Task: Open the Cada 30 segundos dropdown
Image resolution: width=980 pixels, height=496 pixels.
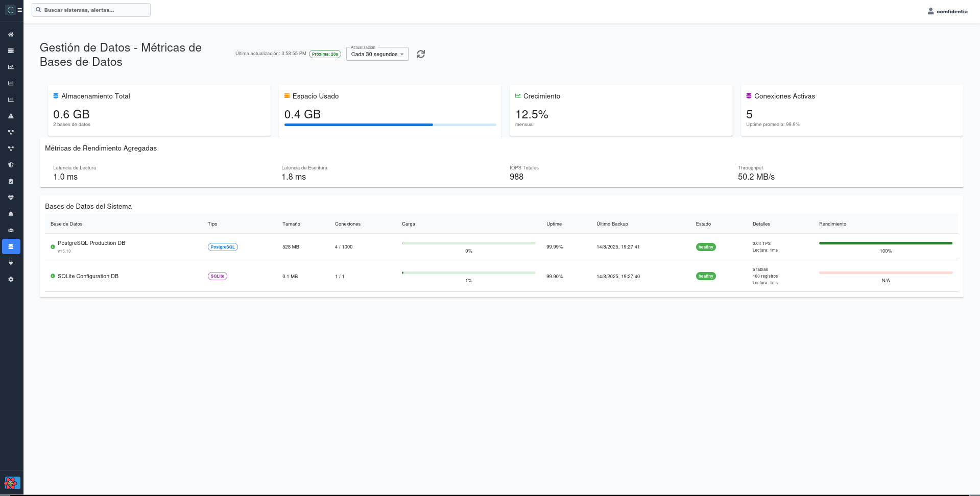Action: (x=377, y=54)
